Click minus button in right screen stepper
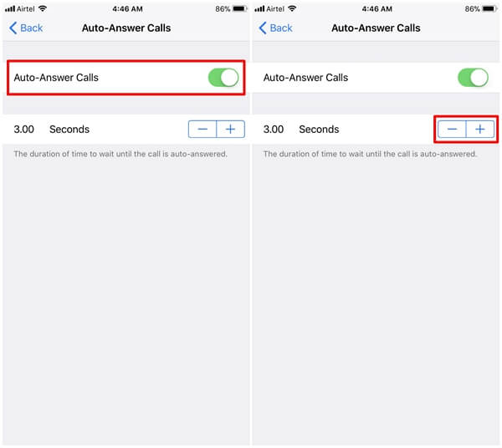Screen dimensions: 502x448 point(452,130)
